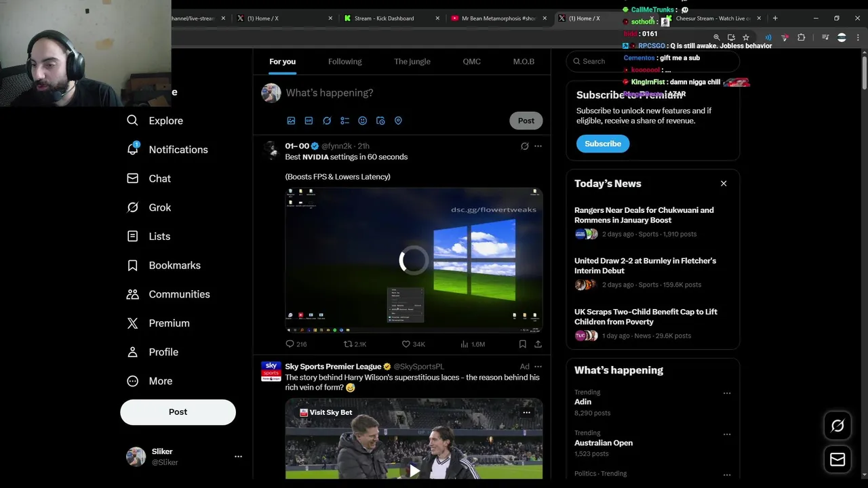Open Explore from the X sidebar
Image resolution: width=868 pixels, height=488 pixels.
point(155,121)
